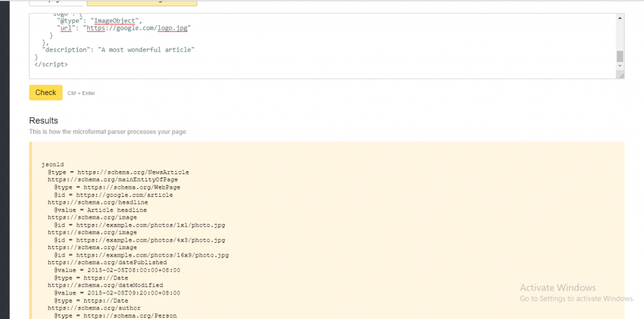644x319 pixels.
Task: Click the code textarea scrollbar down arrow
Action: coord(619,66)
